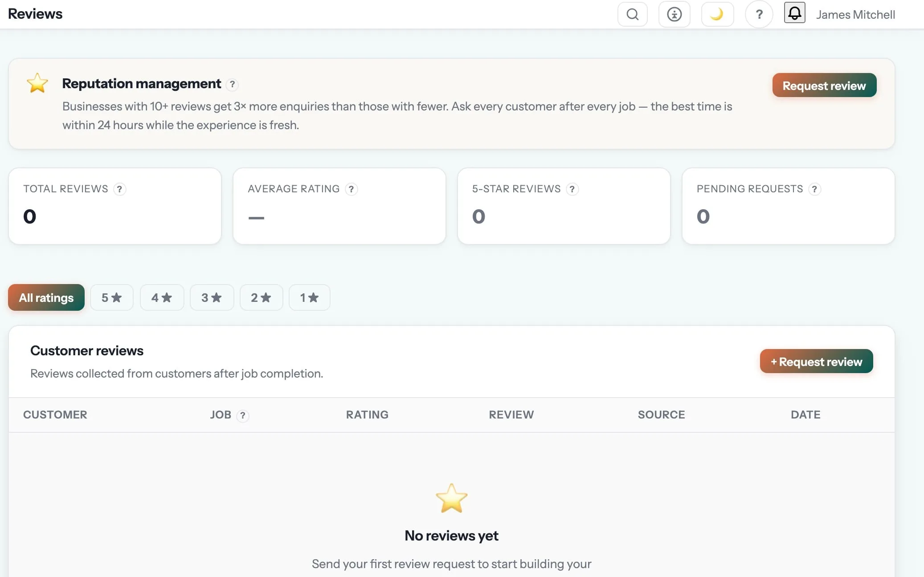The image size is (924, 577).
Task: Open accessibility options icon
Action: (674, 14)
